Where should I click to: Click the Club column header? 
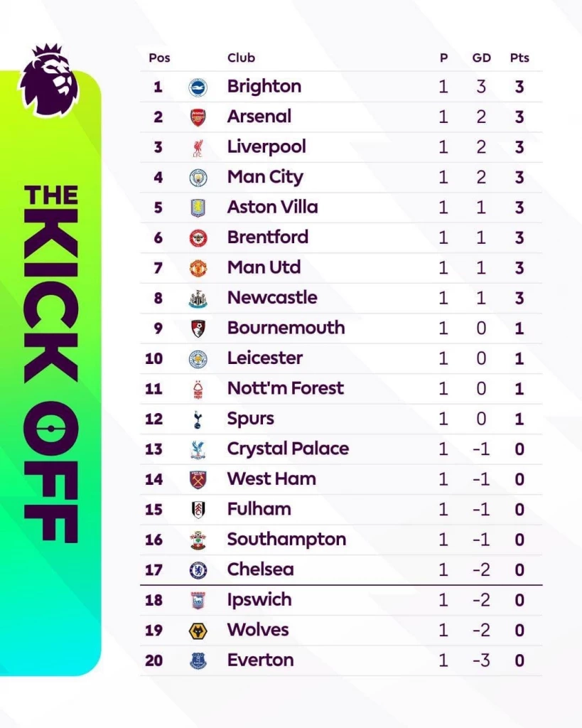click(241, 58)
